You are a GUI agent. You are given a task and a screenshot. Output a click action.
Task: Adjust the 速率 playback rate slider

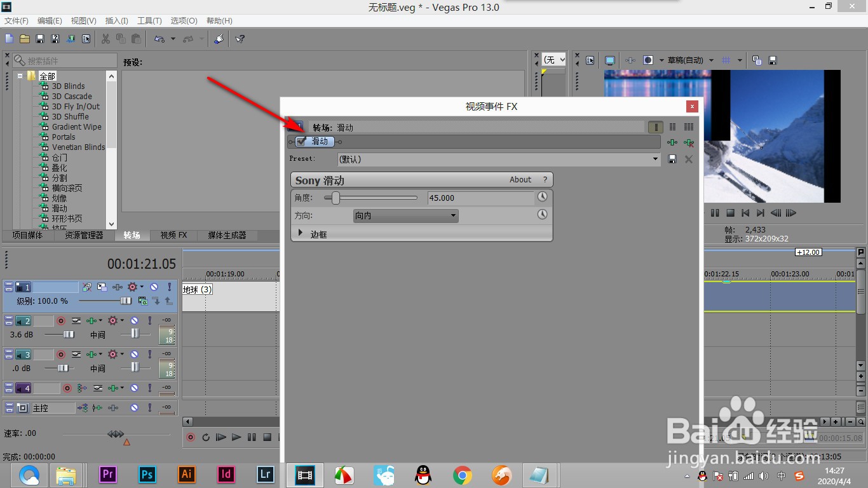116,434
